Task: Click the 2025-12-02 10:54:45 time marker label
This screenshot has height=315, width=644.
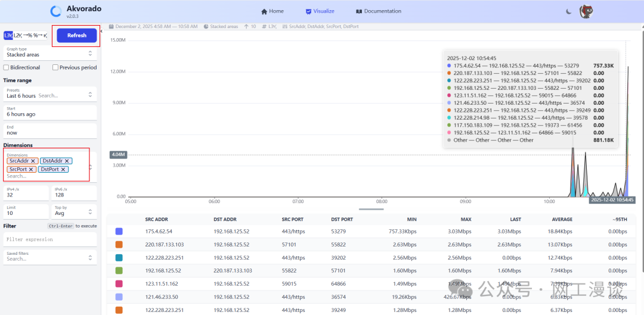Action: (x=612, y=200)
